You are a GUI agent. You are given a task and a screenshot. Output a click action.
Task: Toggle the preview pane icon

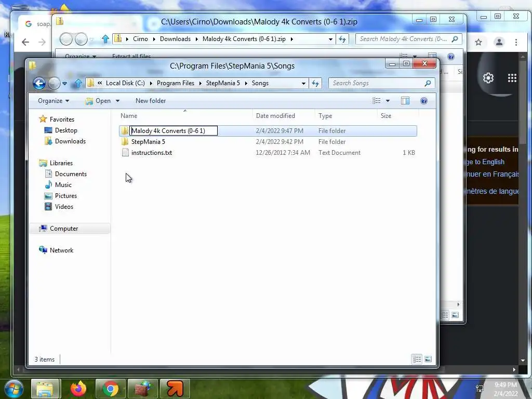click(405, 101)
